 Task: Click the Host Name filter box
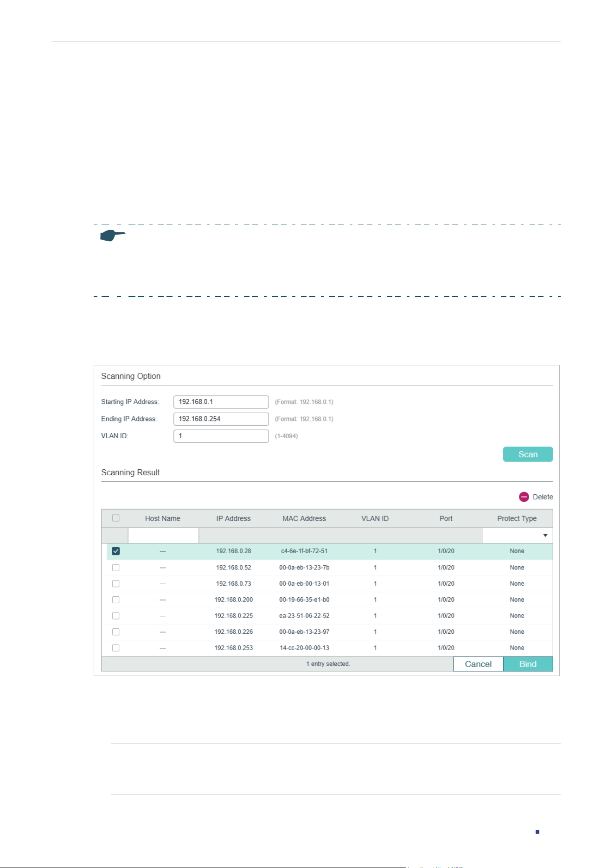(163, 536)
